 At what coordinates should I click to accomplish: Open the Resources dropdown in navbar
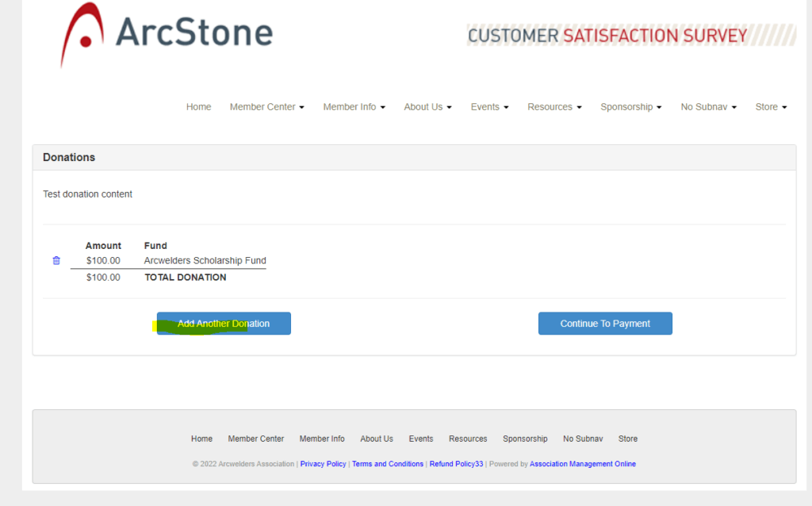(554, 107)
